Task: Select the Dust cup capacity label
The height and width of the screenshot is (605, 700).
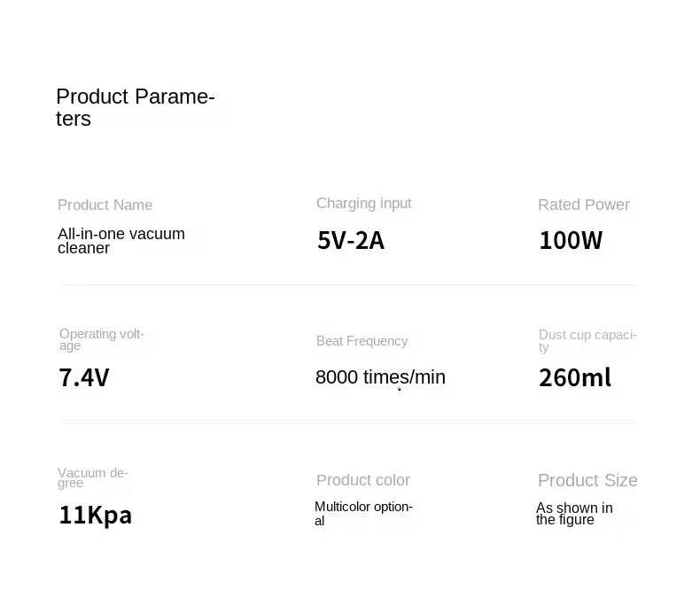Action: (587, 341)
